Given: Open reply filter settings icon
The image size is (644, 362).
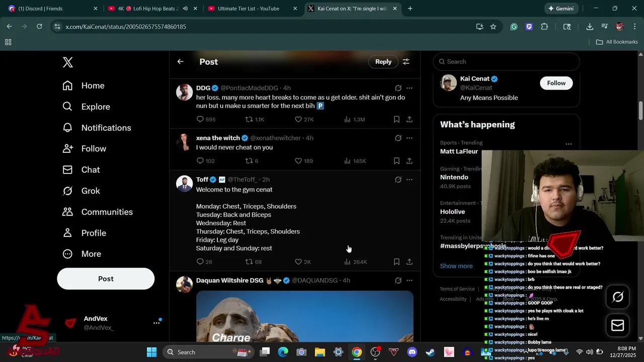Looking at the screenshot, I should click(406, 61).
